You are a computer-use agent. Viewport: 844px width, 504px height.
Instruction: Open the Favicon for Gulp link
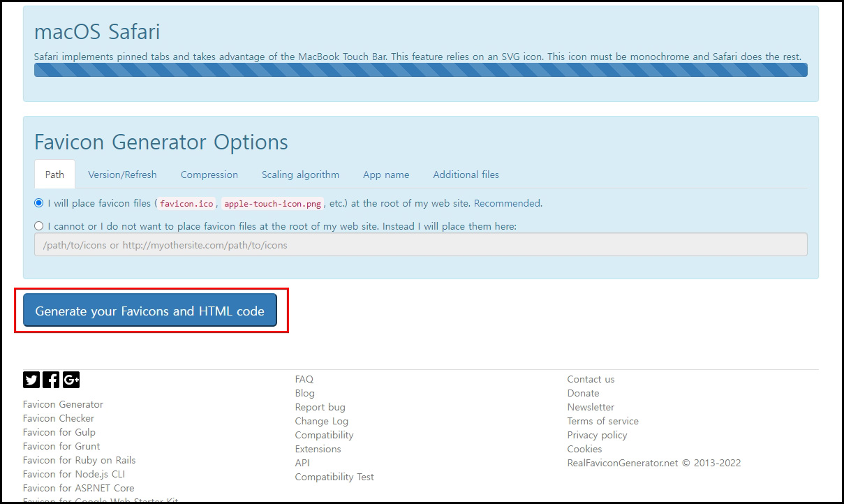59,432
